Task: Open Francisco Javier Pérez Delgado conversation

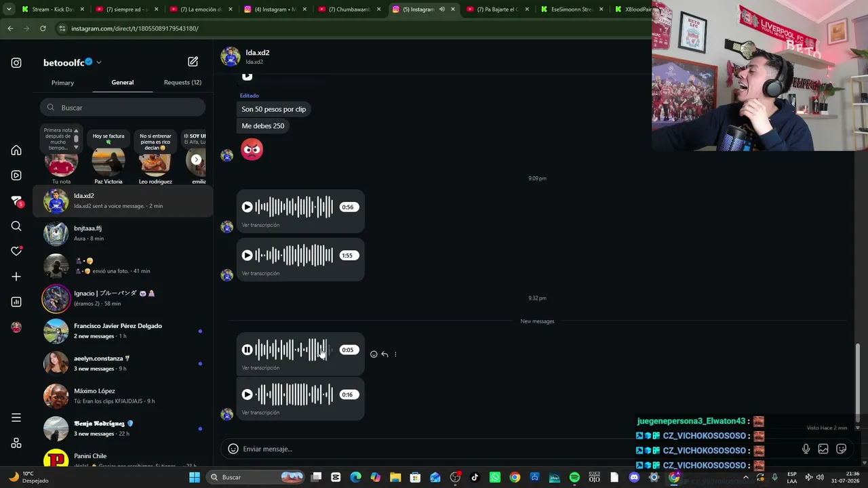Action: click(123, 331)
